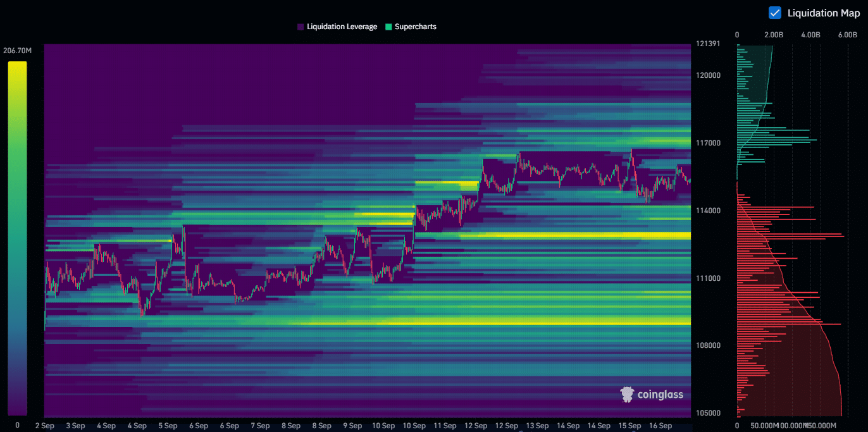Image resolution: width=868 pixels, height=432 pixels.
Task: Click the 2.00B top axis label
Action: (774, 35)
